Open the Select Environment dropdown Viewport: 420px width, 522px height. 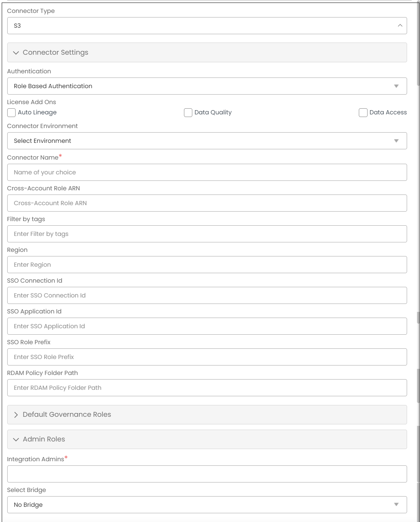pyautogui.click(x=396, y=141)
